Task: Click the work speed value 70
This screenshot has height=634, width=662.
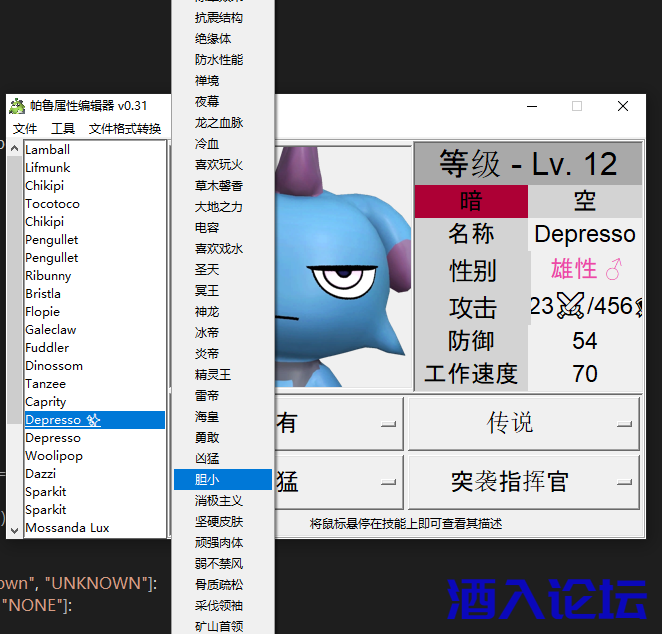Action: [x=585, y=374]
